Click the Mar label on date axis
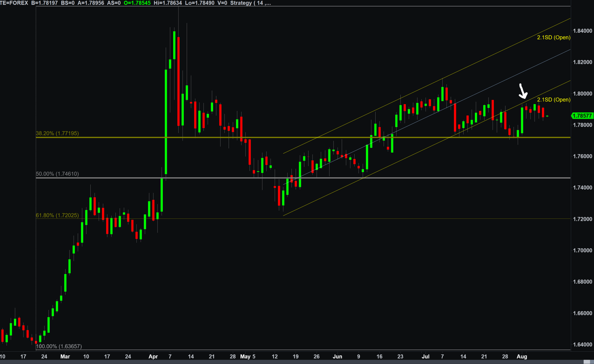The height and width of the screenshot is (364, 594). point(65,357)
